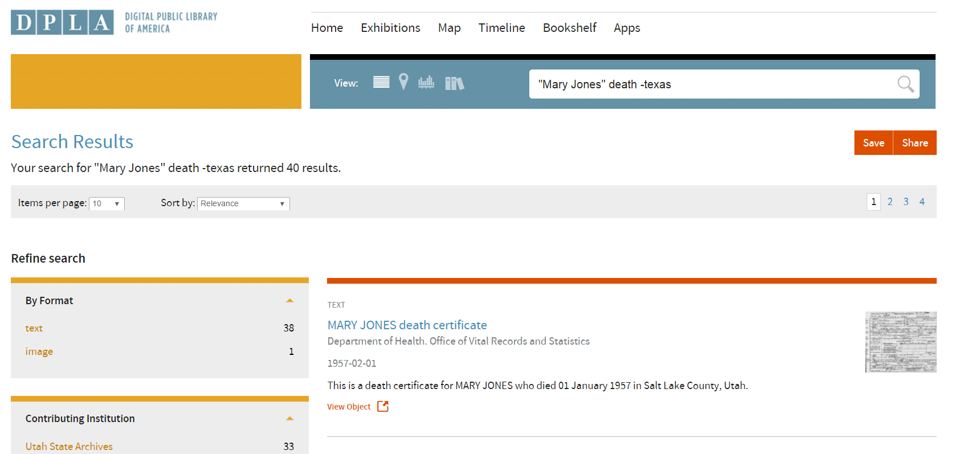Image resolution: width=980 pixels, height=454 pixels.
Task: Open bookshelf view books icon
Action: tap(454, 83)
